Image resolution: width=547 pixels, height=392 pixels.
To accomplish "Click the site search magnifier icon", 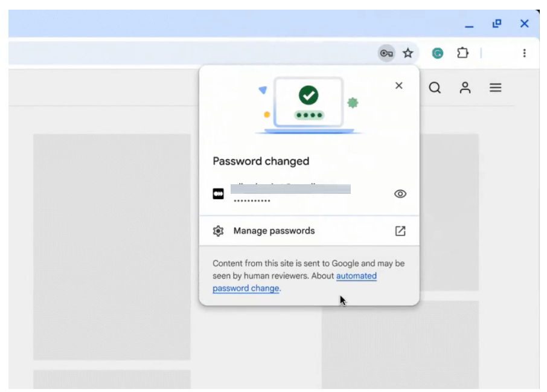I will coord(435,88).
